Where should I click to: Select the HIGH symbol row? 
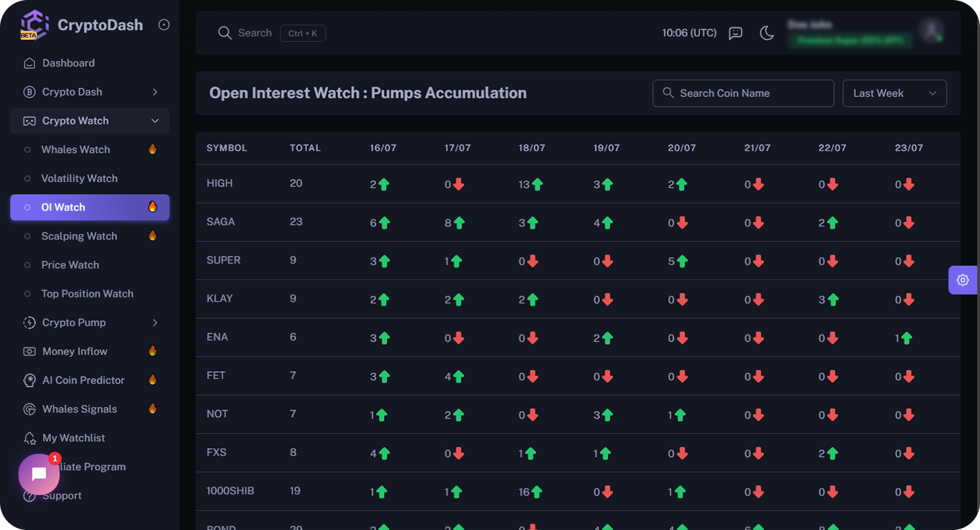[x=578, y=184]
